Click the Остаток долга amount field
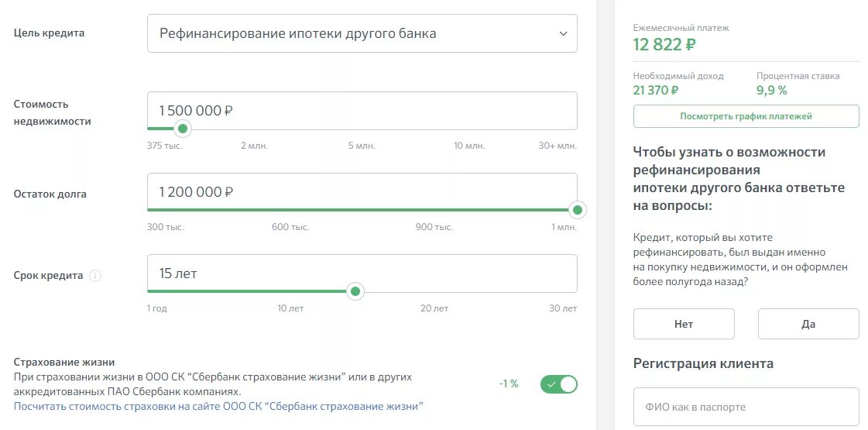Image resolution: width=868 pixels, height=430 pixels. pyautogui.click(x=362, y=191)
